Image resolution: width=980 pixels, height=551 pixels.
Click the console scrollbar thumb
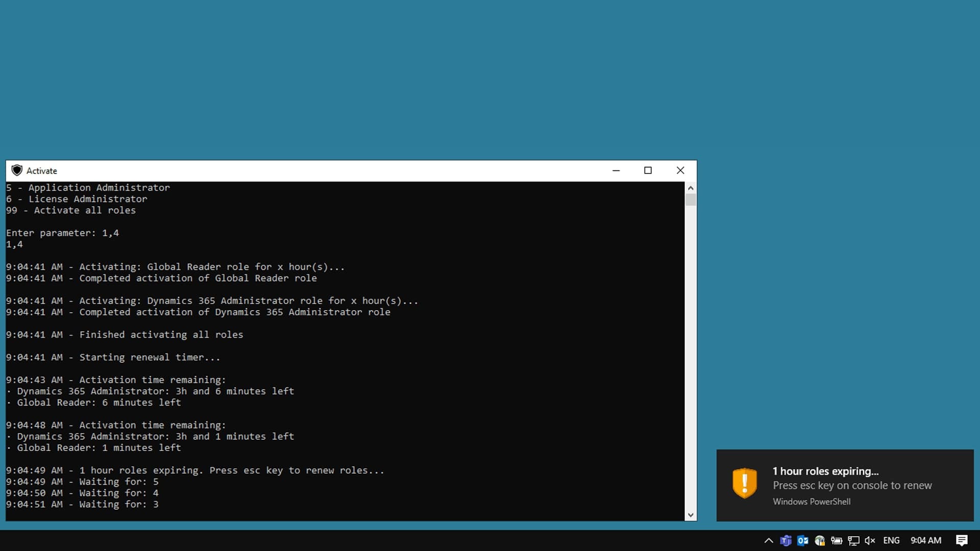[x=691, y=199]
